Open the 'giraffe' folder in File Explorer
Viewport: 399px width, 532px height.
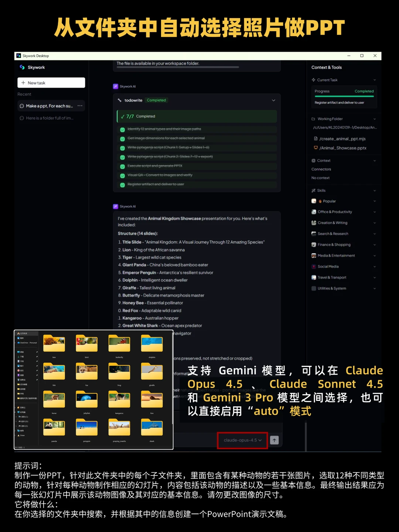tap(152, 372)
